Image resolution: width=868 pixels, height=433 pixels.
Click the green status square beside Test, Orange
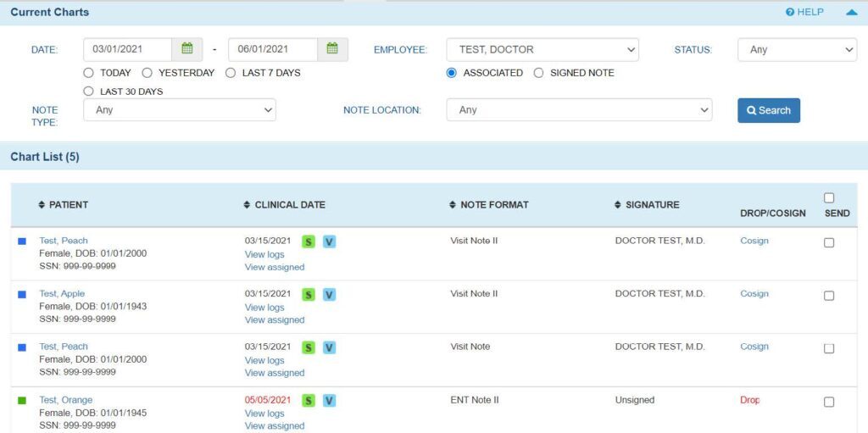coord(22,400)
